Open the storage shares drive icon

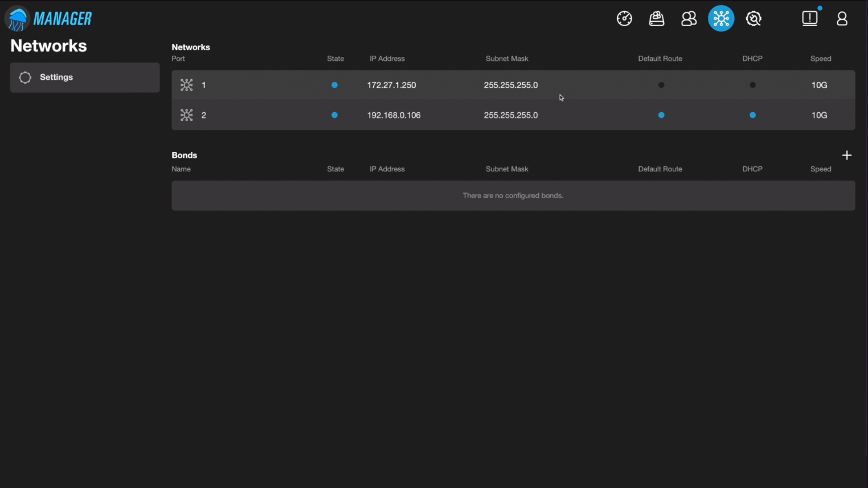657,19
